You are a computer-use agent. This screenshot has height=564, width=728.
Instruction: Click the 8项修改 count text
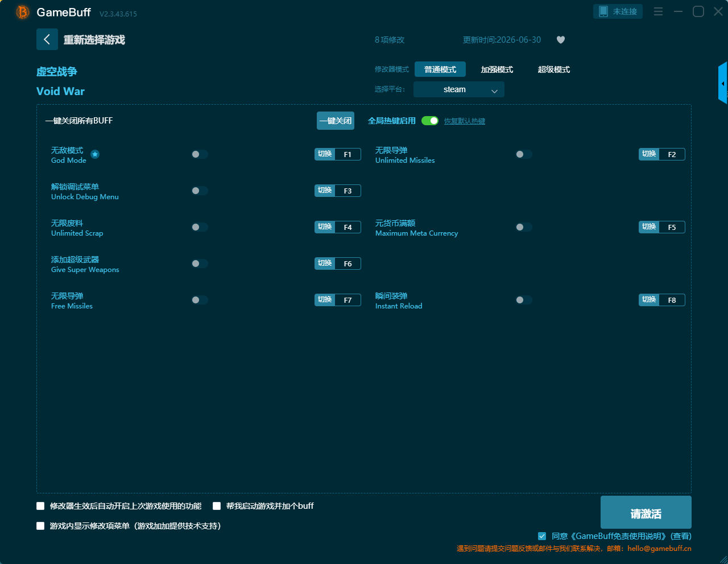tap(390, 40)
